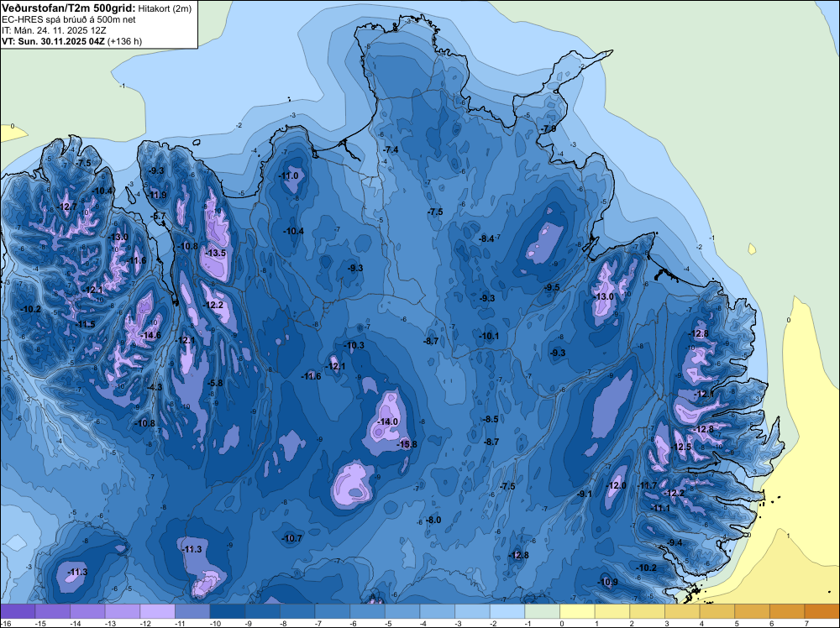Select the -10.3 temperature value
The image size is (840, 628).
pyautogui.click(x=354, y=345)
